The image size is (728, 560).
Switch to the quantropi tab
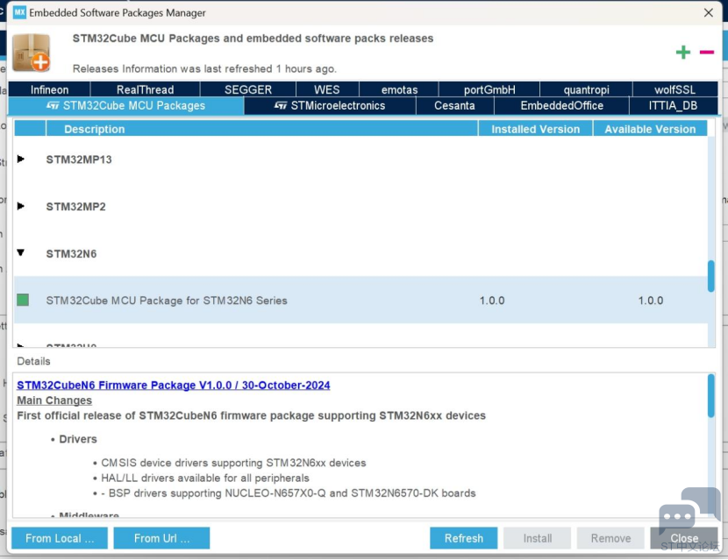pyautogui.click(x=587, y=89)
